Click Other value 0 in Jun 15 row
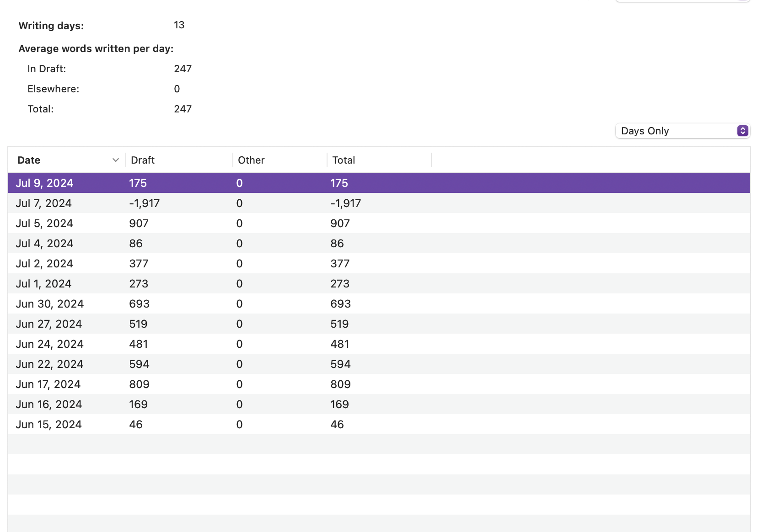The height and width of the screenshot is (532, 763). [239, 425]
